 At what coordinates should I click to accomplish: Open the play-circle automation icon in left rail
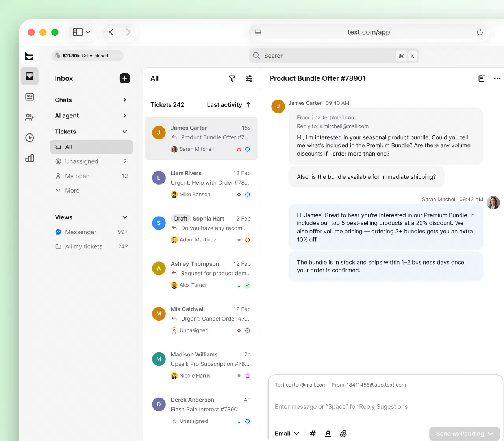click(x=30, y=138)
